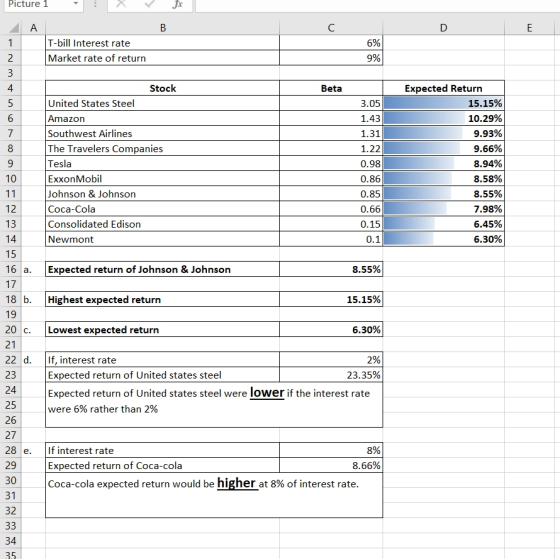Click the 9.66% expected return cell
Image resolution: width=560 pixels, height=559 pixels.
(443, 148)
